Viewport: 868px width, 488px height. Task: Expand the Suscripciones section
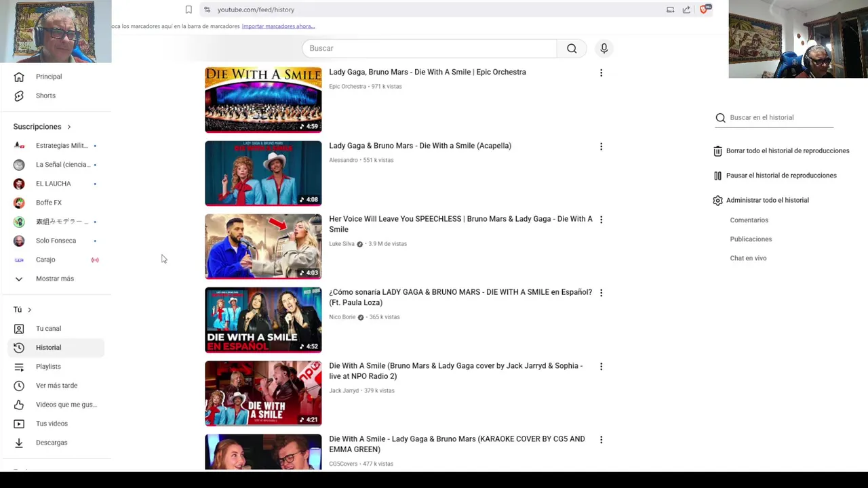[42, 127]
